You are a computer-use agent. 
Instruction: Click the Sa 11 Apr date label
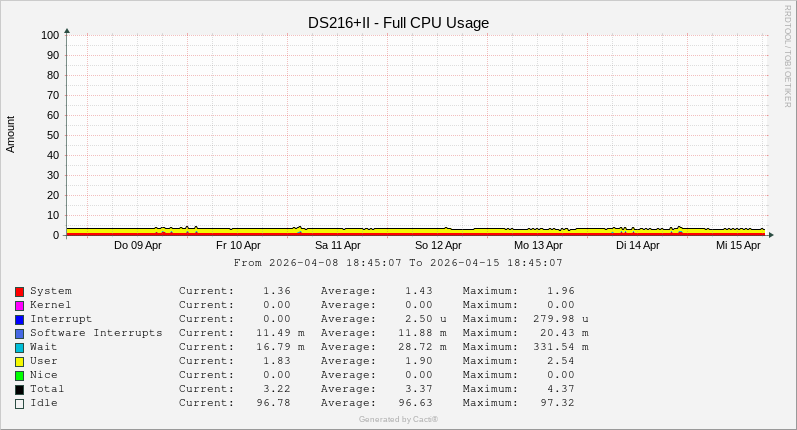[338, 245]
